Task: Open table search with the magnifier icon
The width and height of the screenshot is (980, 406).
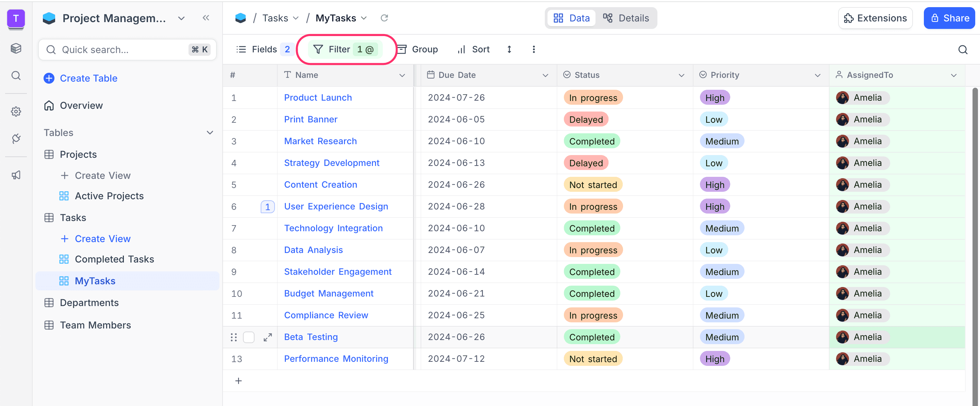Action: [x=963, y=49]
